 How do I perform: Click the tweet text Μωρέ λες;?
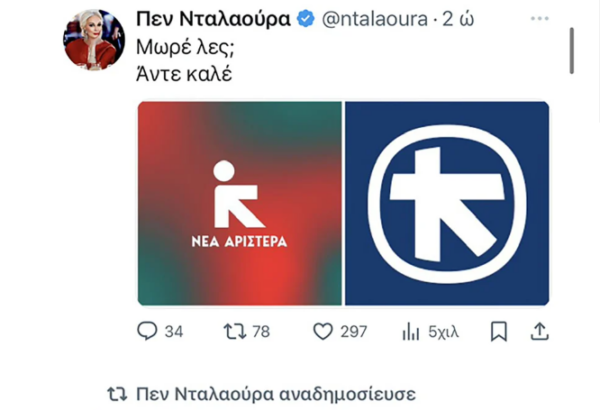(185, 47)
